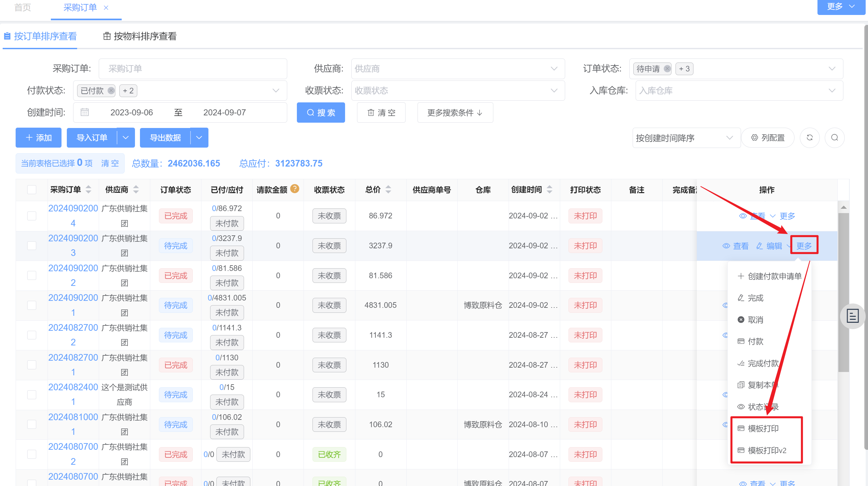Click the table scrollbar up arrow
The image size is (868, 486).
pyautogui.click(x=843, y=207)
